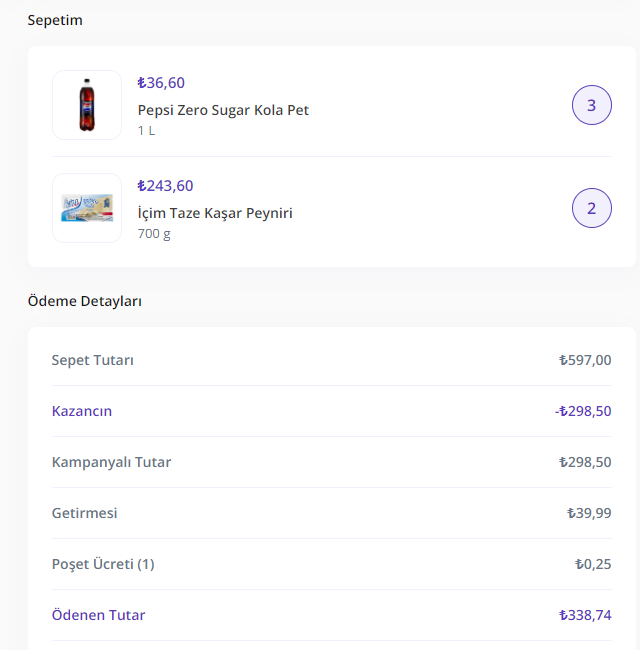
Task: Click the ₺0,25 bag fee
Action: click(x=593, y=564)
